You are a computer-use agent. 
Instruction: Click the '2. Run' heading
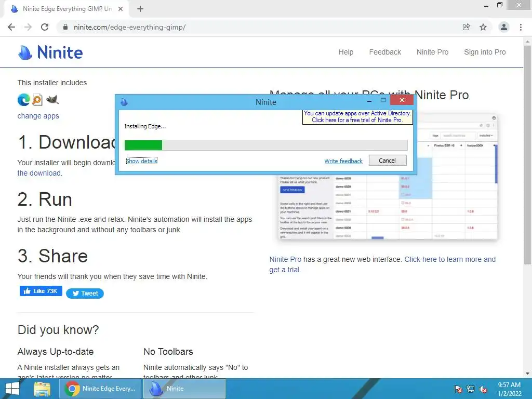click(x=45, y=199)
